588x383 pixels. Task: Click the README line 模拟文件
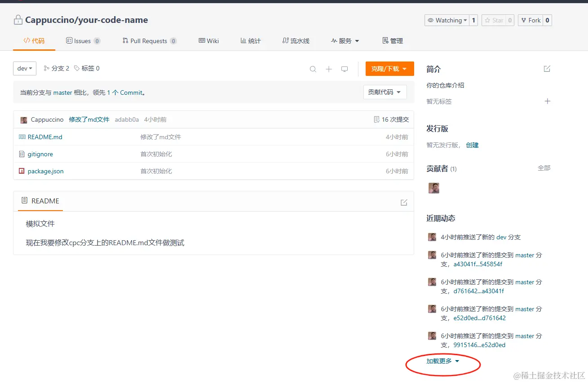[40, 224]
